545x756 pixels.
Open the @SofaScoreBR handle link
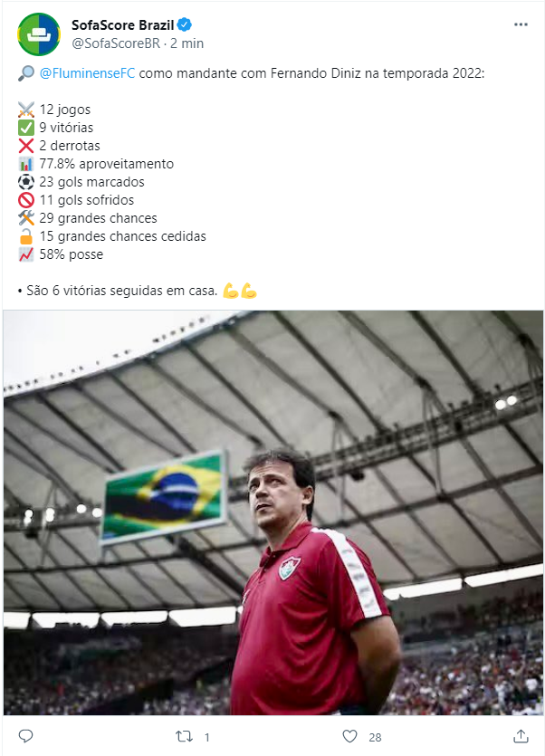pyautogui.click(x=116, y=43)
